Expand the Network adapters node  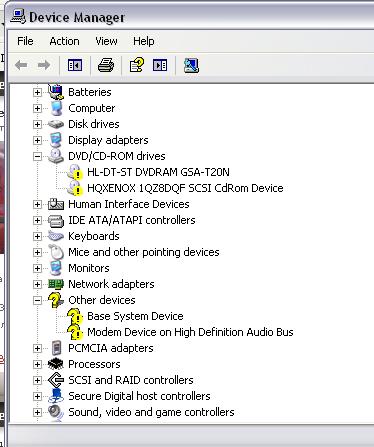coord(37,284)
